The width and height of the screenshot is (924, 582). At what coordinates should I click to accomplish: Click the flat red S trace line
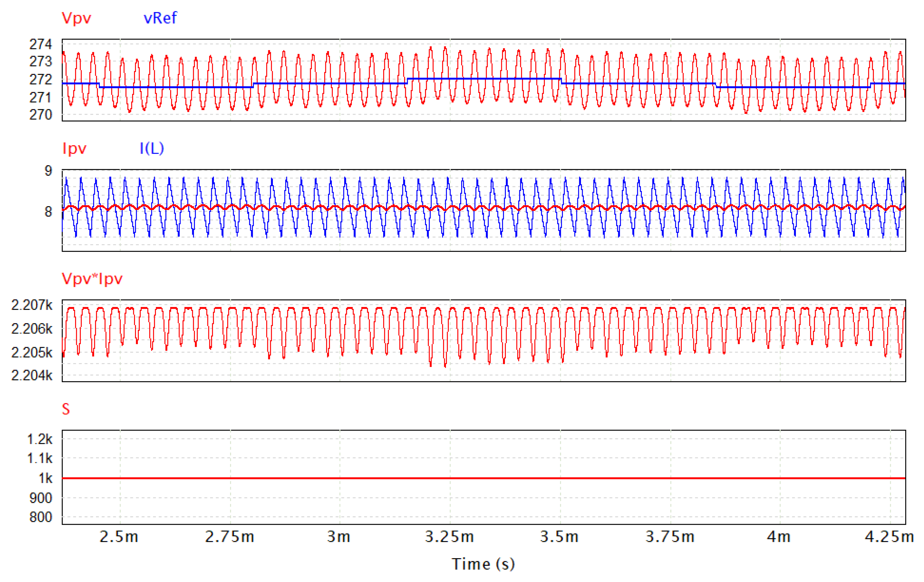483,478
